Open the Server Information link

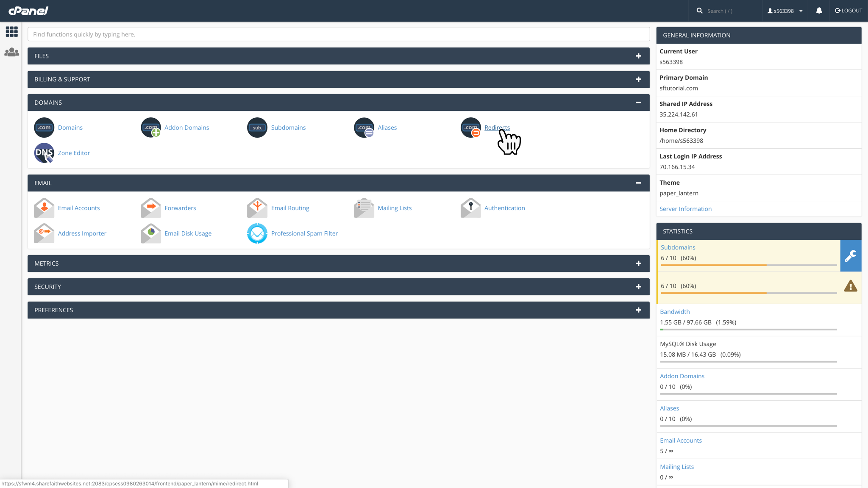(685, 209)
